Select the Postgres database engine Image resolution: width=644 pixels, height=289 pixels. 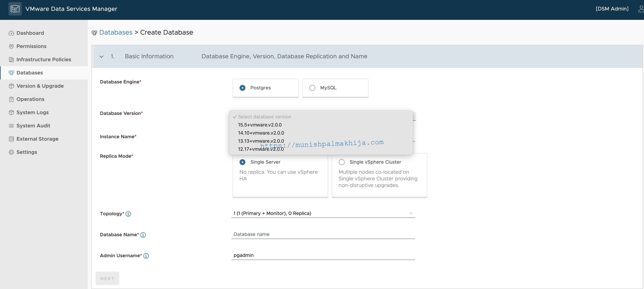coord(265,88)
